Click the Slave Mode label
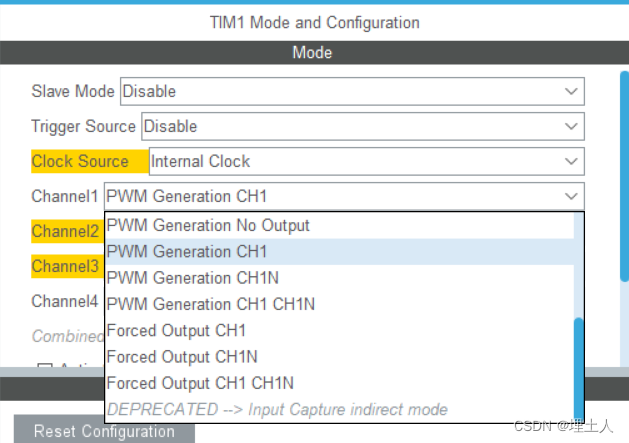 point(73,91)
